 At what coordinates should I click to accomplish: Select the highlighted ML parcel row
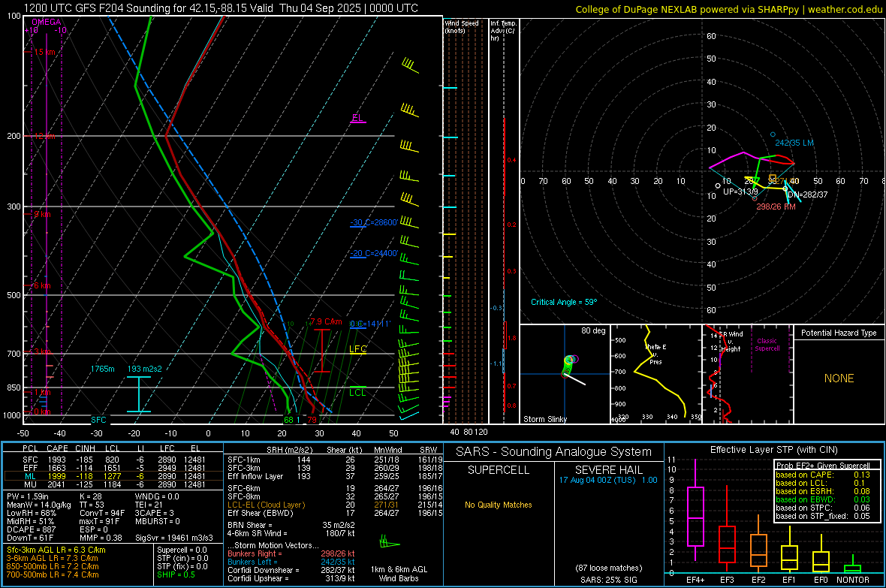coord(113,476)
